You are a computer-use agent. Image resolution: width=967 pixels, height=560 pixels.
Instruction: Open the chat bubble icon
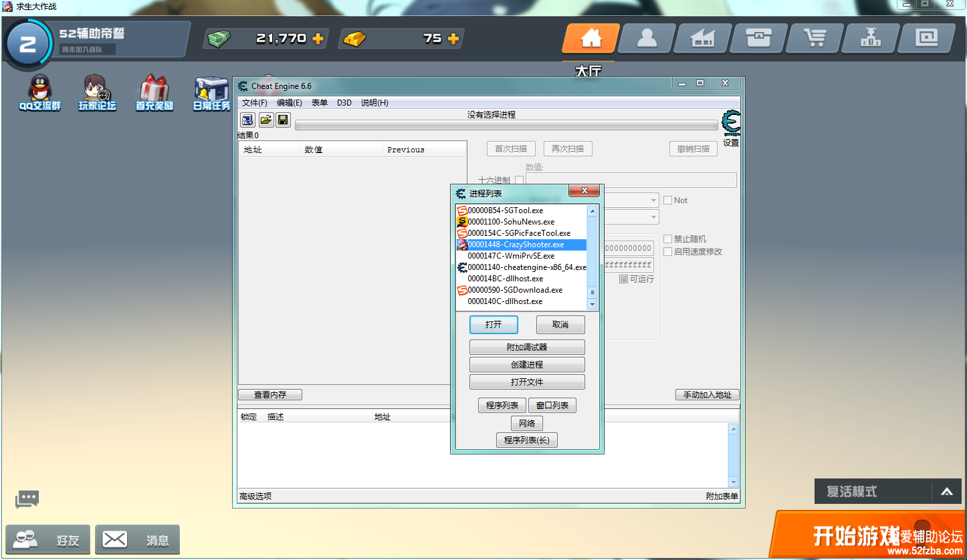27,499
